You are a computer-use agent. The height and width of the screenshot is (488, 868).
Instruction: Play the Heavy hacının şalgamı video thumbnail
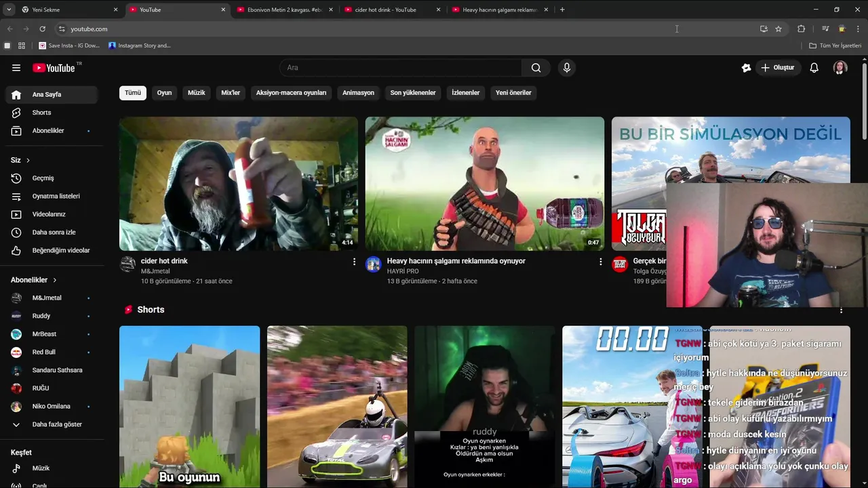tap(485, 184)
